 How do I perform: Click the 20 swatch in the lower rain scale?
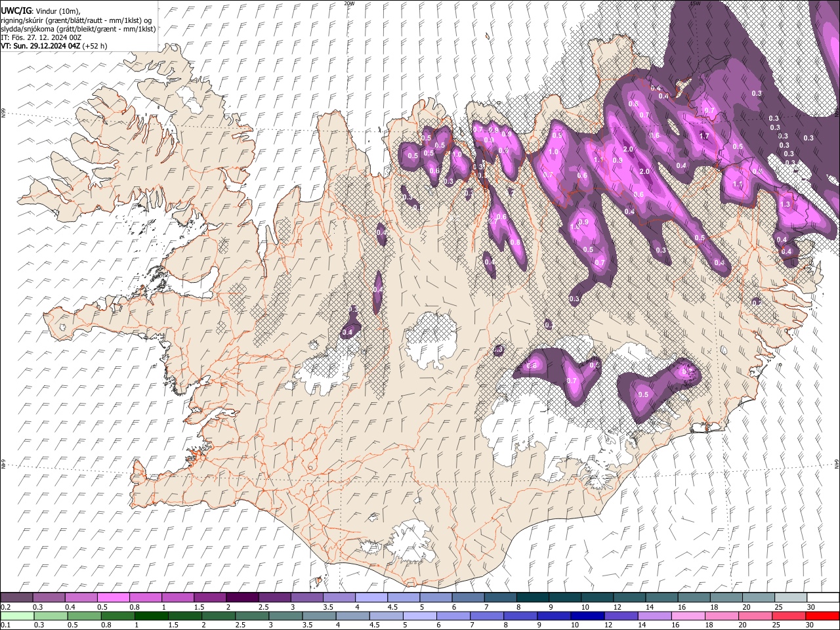point(756,616)
